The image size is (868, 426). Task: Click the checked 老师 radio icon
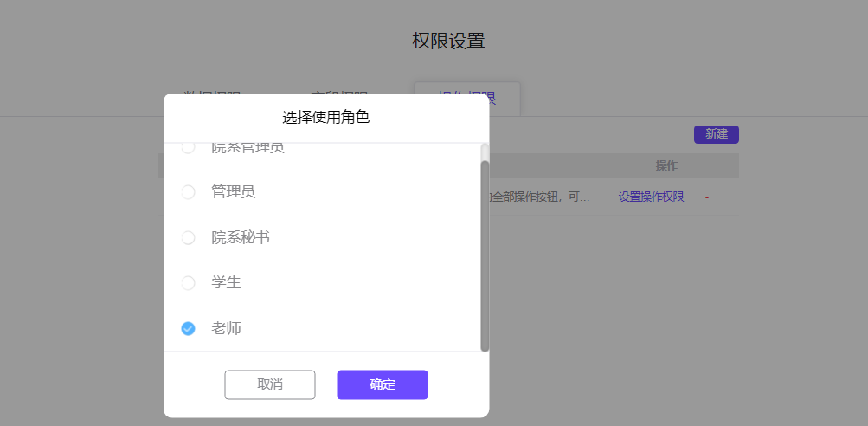[188, 329]
